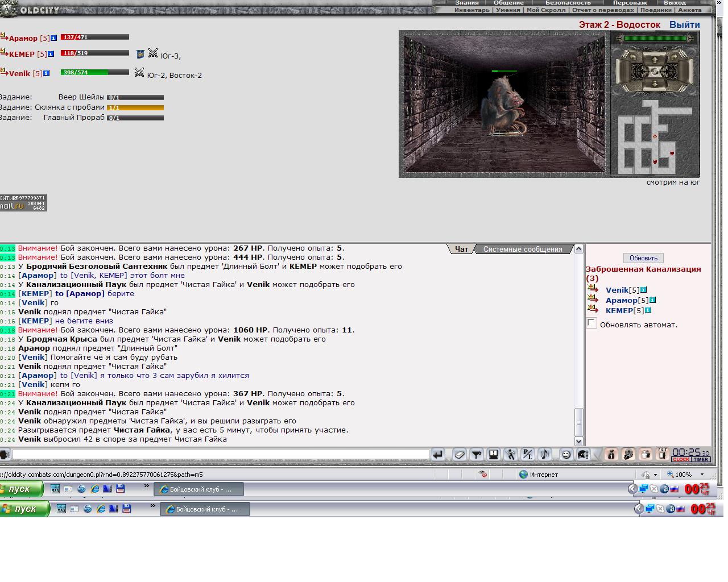Viewport: 728px width, 582px height.
Task: Toggle the P/L transliteration icon
Action: 528,455
